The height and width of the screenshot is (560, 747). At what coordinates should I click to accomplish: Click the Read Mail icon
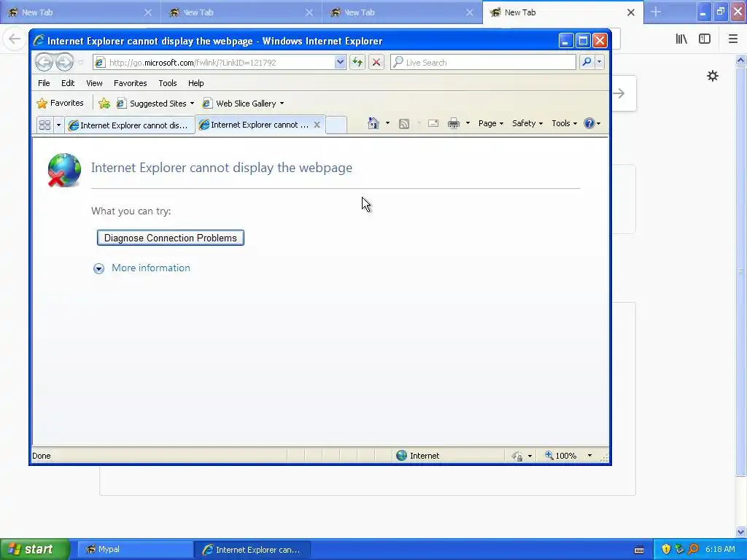(433, 123)
